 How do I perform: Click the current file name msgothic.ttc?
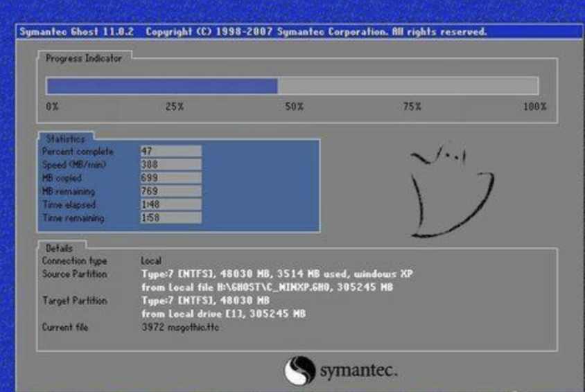(180, 327)
